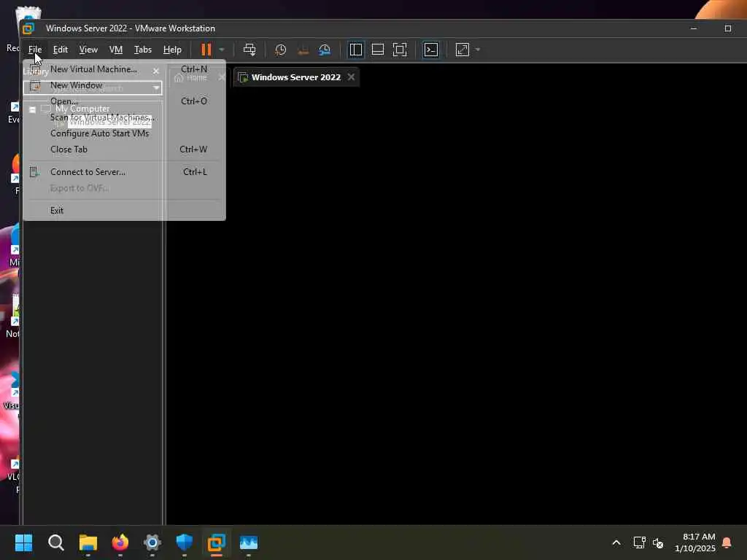This screenshot has width=747, height=560.
Task: Pause the virtual machine with orange pause button
Action: coord(206,50)
